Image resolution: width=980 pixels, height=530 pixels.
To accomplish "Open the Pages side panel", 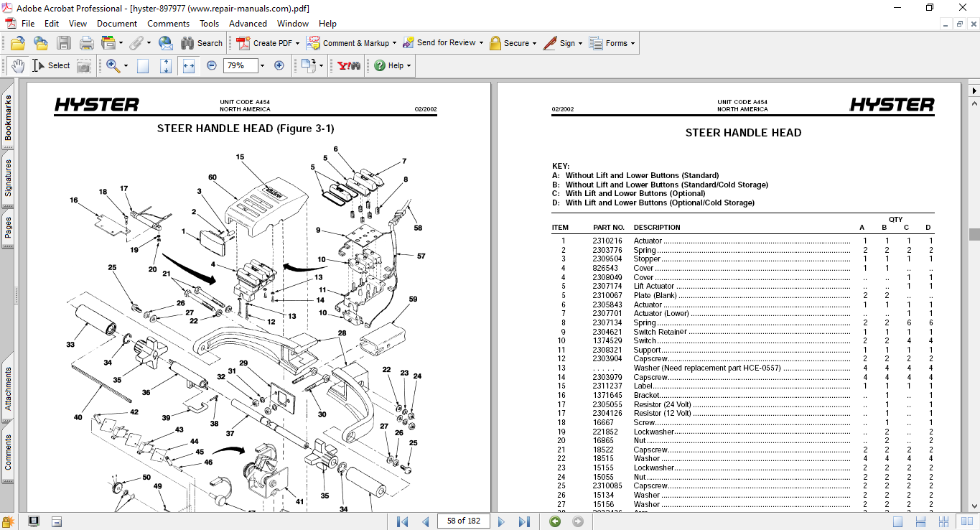I will pos(8,228).
